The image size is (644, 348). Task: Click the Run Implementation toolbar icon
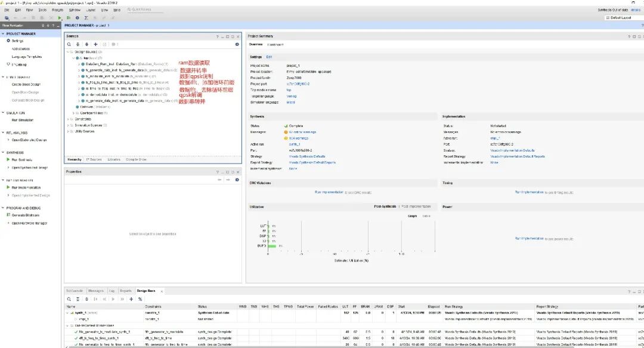point(69,18)
